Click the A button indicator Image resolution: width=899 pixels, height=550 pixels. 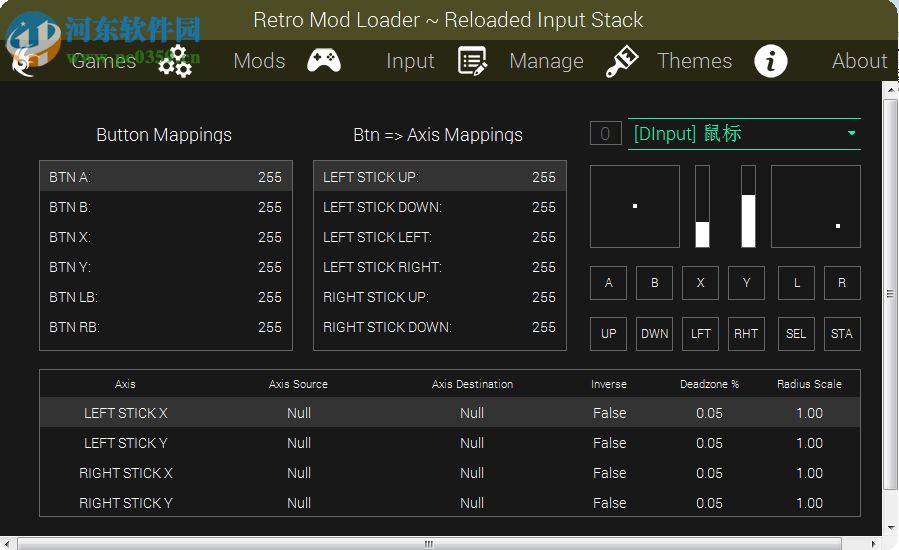(x=608, y=283)
